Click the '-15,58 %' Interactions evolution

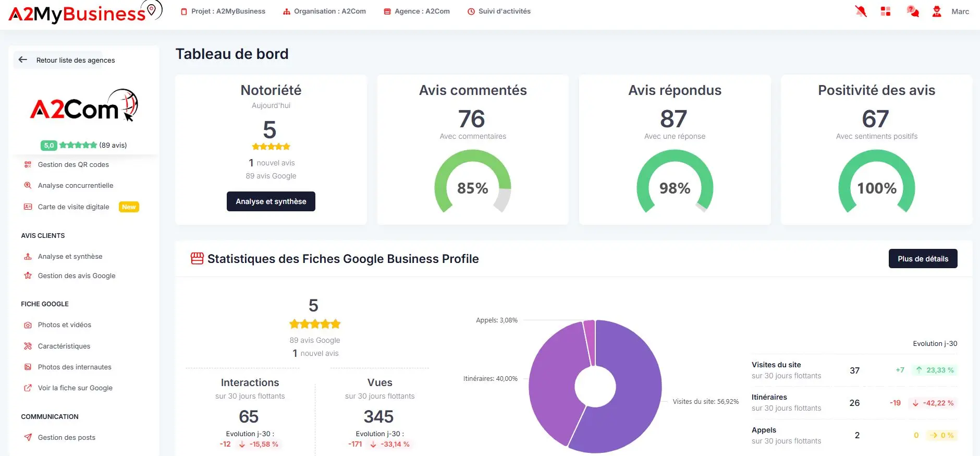[x=259, y=444]
